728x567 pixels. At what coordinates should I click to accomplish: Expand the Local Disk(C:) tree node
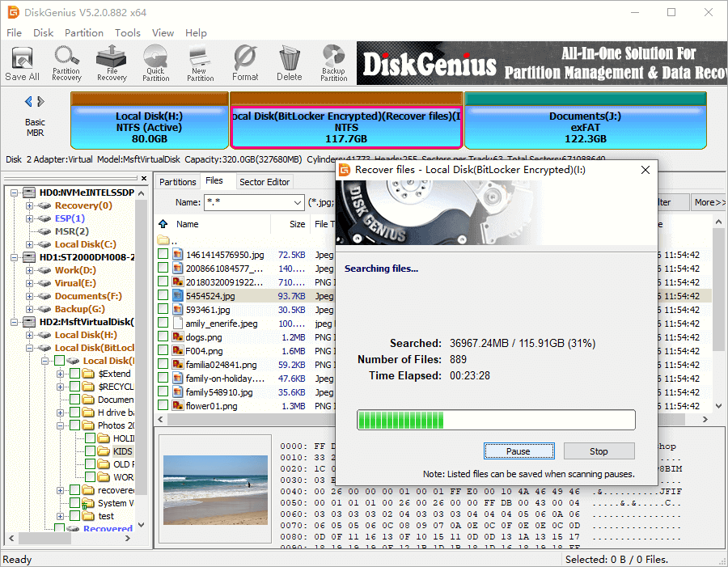point(30,244)
